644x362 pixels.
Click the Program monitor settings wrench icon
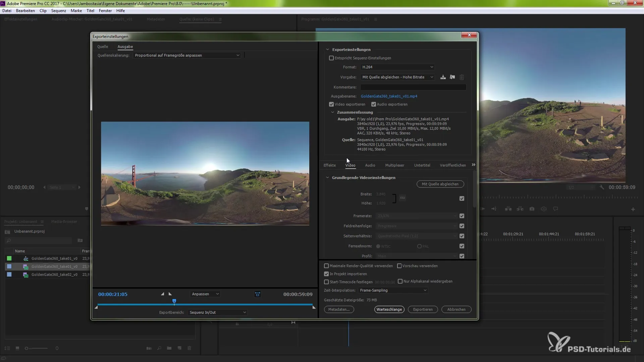(x=602, y=187)
